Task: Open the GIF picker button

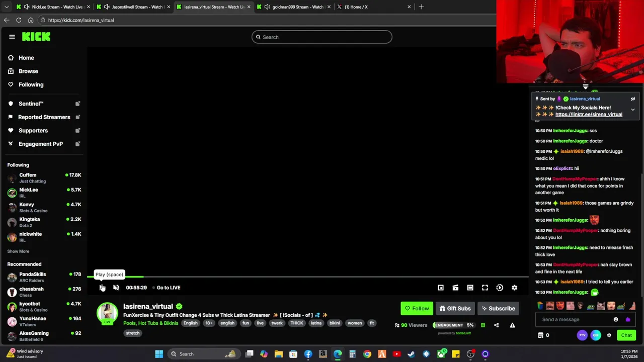Action: 596,335
